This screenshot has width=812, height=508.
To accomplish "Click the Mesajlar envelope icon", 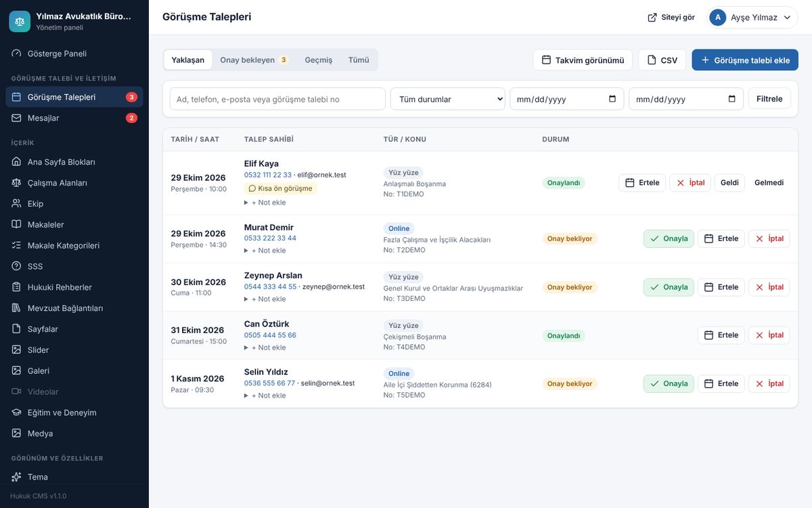I will (x=17, y=118).
